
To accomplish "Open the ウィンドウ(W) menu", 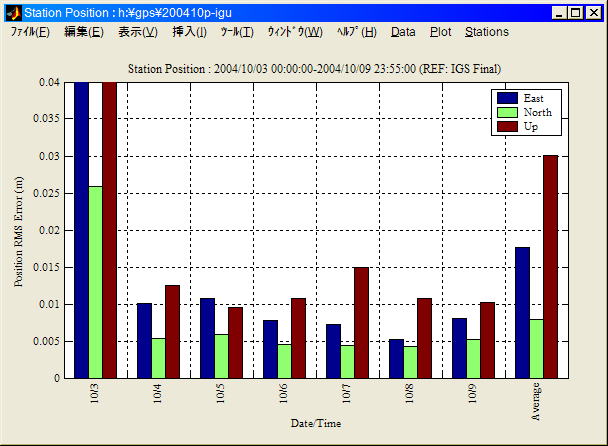I will 294,32.
